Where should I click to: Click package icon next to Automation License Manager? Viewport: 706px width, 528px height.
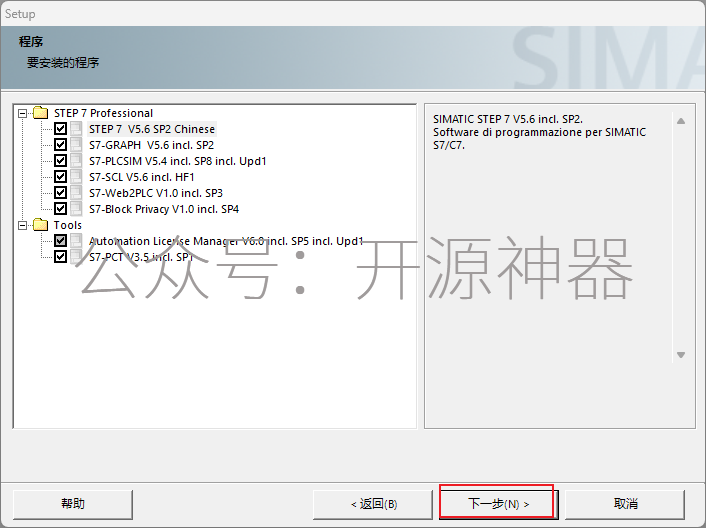click(76, 241)
